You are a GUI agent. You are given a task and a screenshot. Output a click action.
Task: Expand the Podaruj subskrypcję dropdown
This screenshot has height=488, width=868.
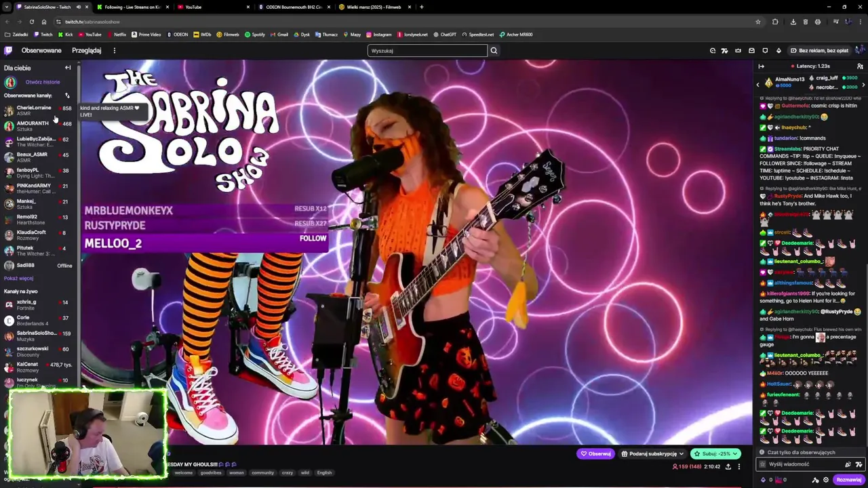(x=681, y=453)
